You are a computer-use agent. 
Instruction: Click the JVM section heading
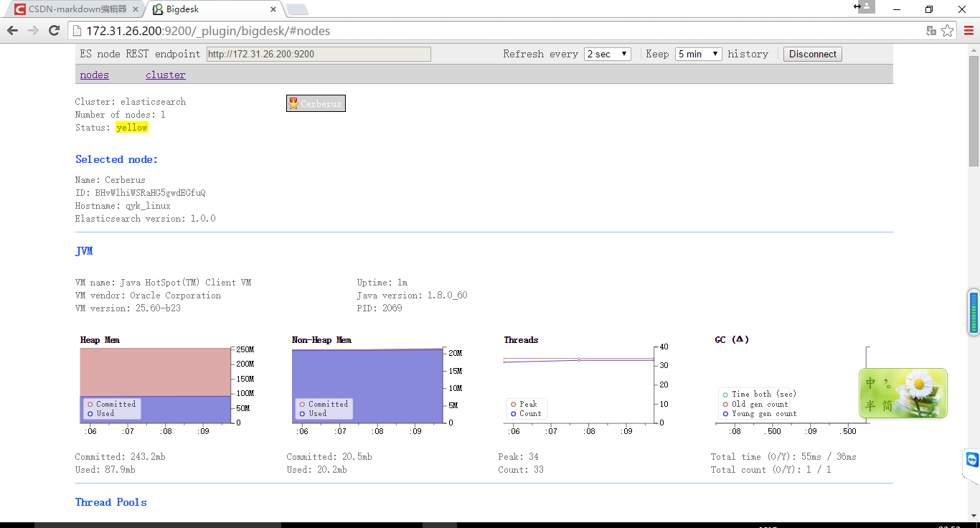84,251
